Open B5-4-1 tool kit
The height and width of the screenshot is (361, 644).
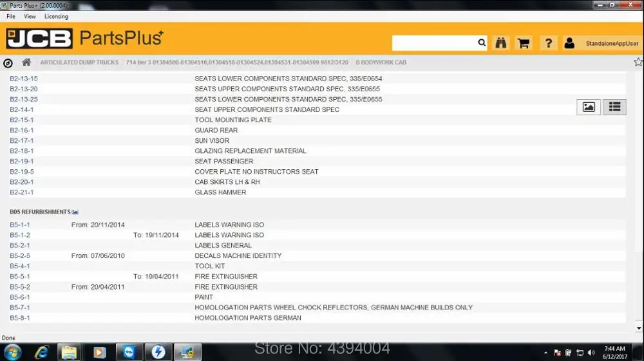pyautogui.click(x=20, y=266)
